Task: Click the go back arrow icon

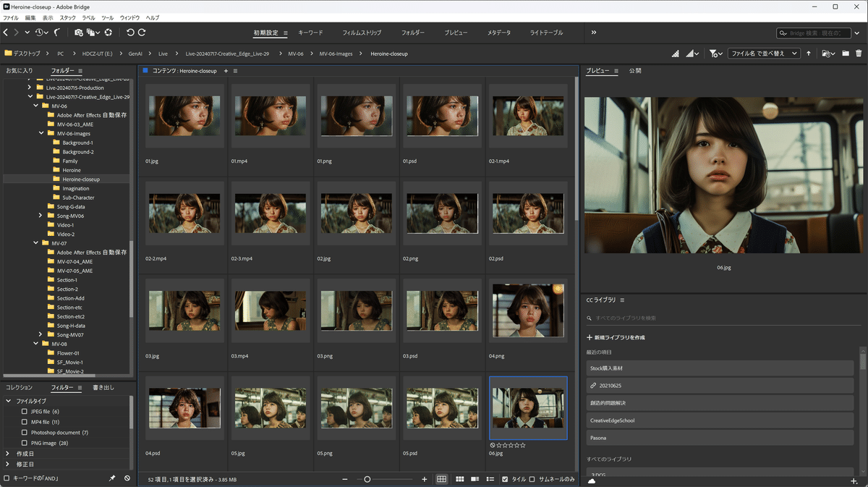Action: [x=6, y=33]
